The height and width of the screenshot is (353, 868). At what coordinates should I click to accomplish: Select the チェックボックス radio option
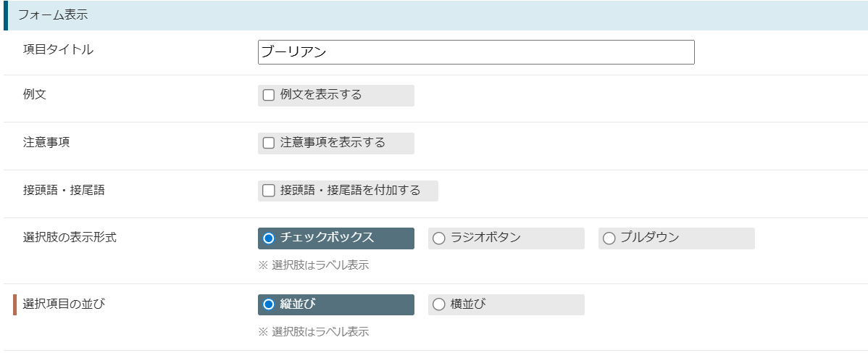(336, 238)
